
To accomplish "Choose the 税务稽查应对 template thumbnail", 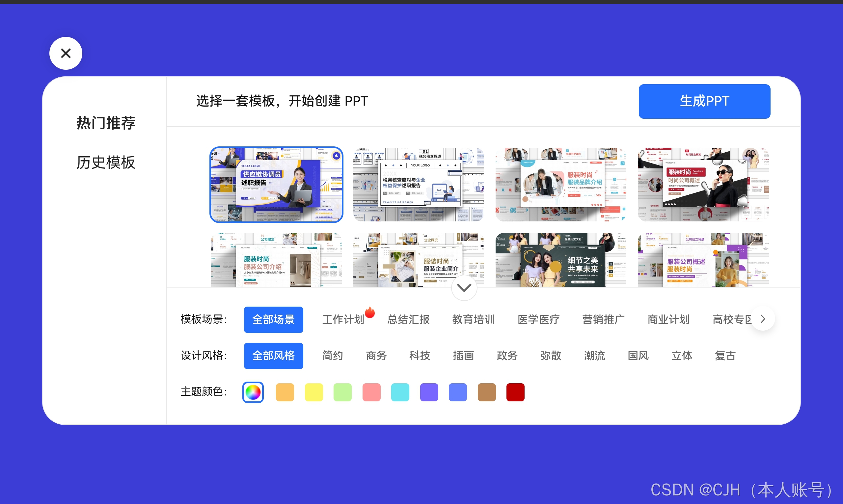I will 419,185.
